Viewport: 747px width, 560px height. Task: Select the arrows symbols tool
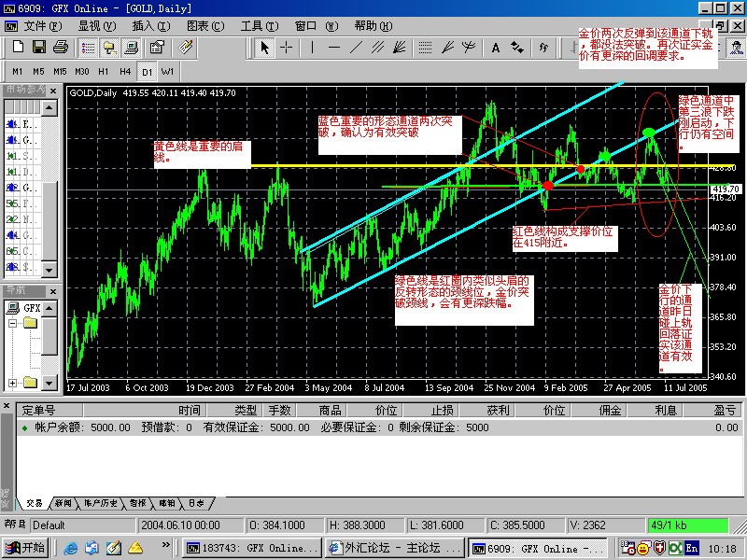coord(517,48)
